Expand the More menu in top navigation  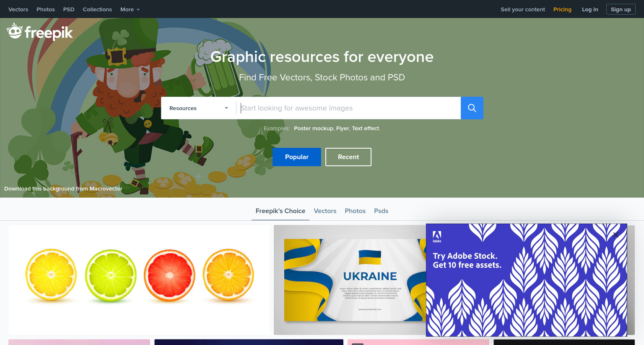point(130,9)
